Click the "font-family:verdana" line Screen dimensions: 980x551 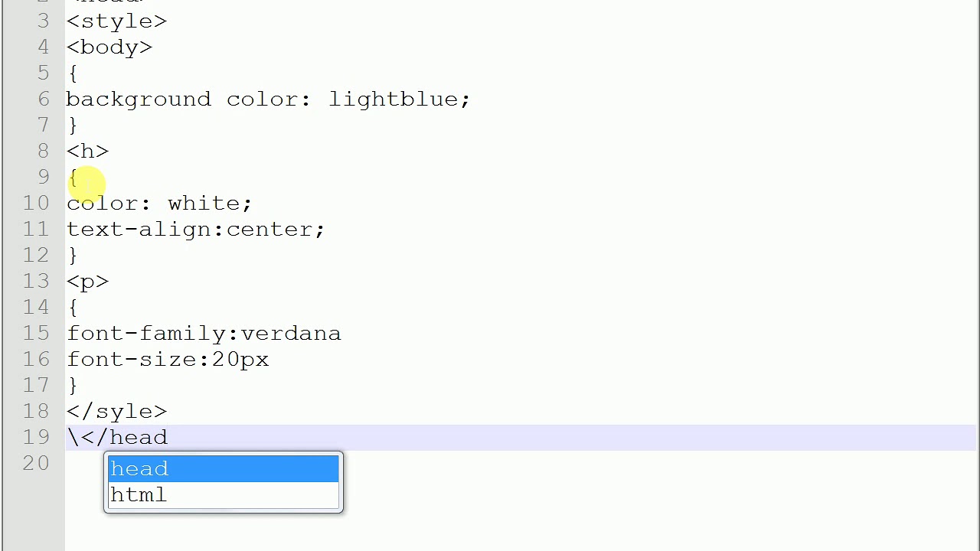204,333
